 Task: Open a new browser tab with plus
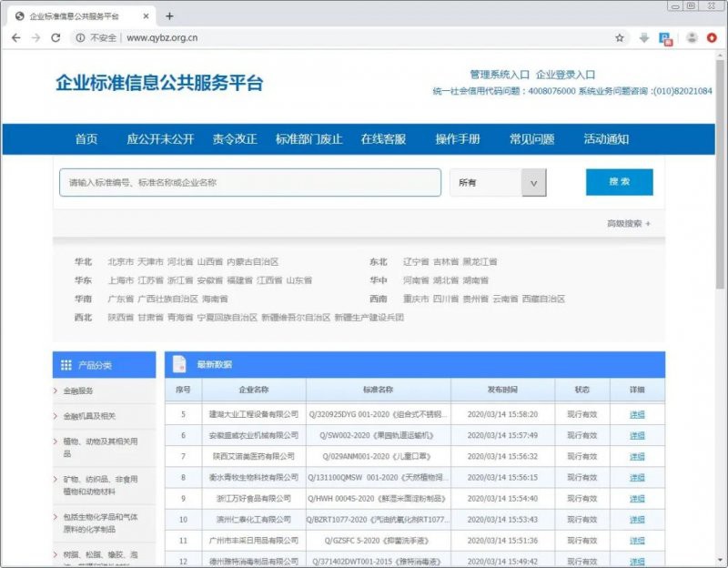[x=169, y=16]
